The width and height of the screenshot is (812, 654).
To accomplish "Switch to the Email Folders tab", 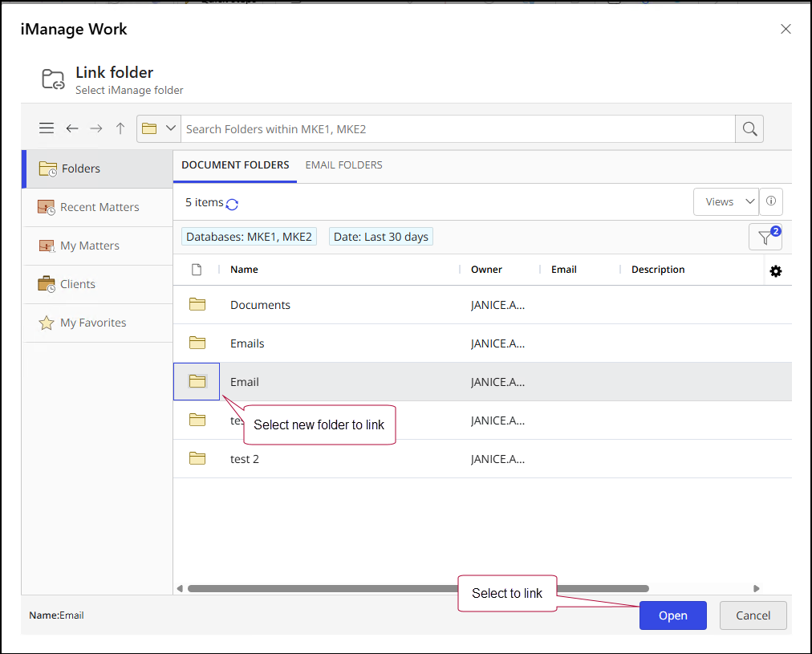I will (343, 165).
